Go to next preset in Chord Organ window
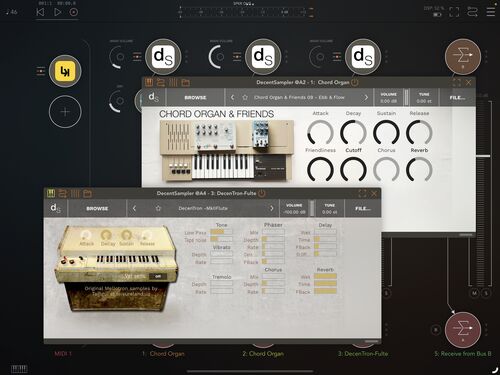The width and height of the screenshot is (500, 375). point(366,97)
